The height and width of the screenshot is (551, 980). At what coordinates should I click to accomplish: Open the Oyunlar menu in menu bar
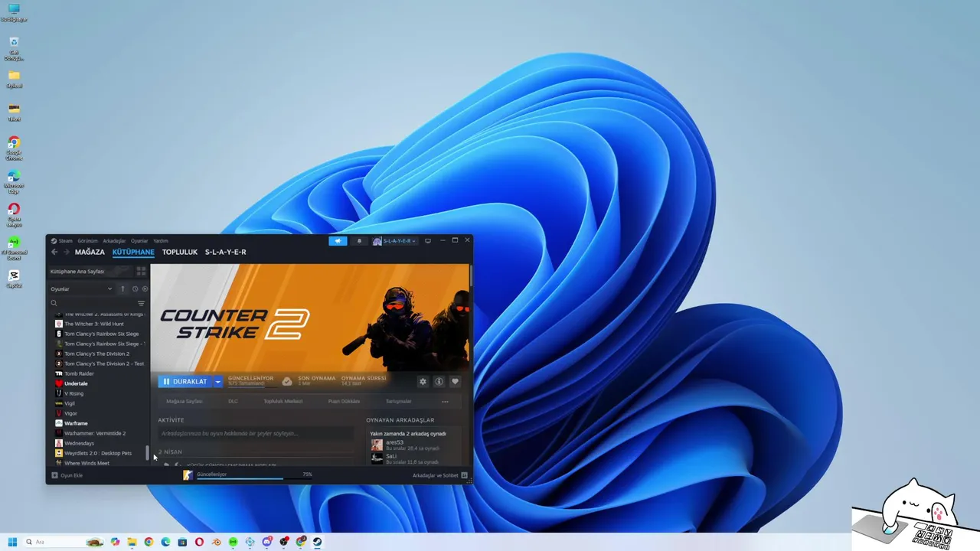click(139, 241)
